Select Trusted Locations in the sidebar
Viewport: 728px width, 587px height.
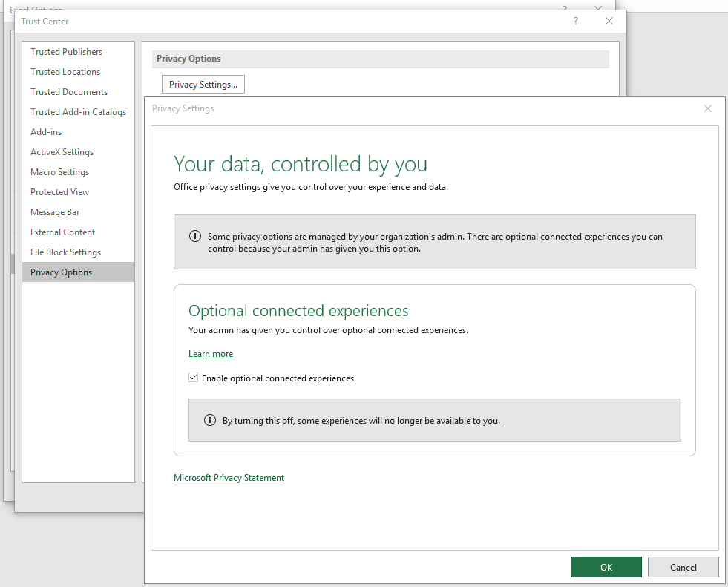[65, 71]
